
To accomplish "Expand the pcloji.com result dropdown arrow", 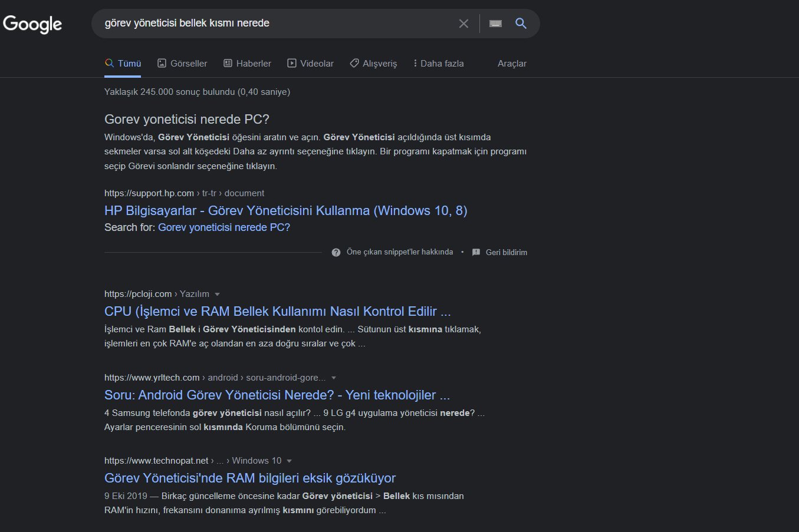I will 218,294.
